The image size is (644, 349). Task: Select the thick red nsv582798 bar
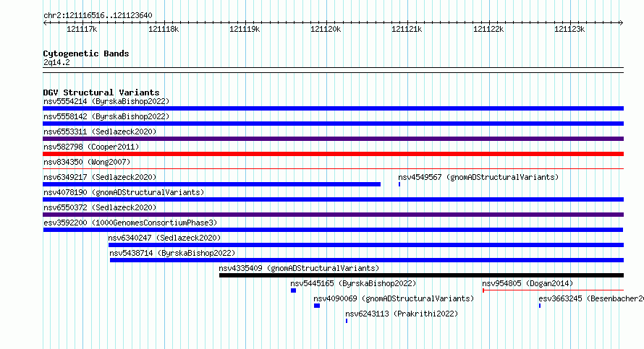[333, 154]
